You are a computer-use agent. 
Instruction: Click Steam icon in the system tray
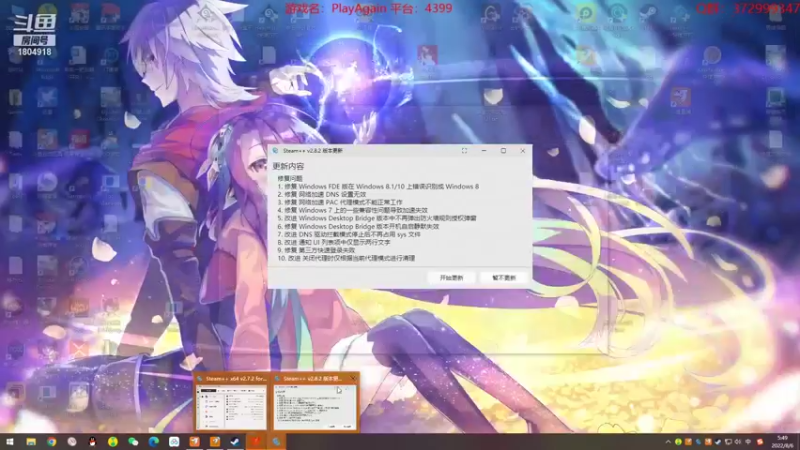(x=718, y=442)
